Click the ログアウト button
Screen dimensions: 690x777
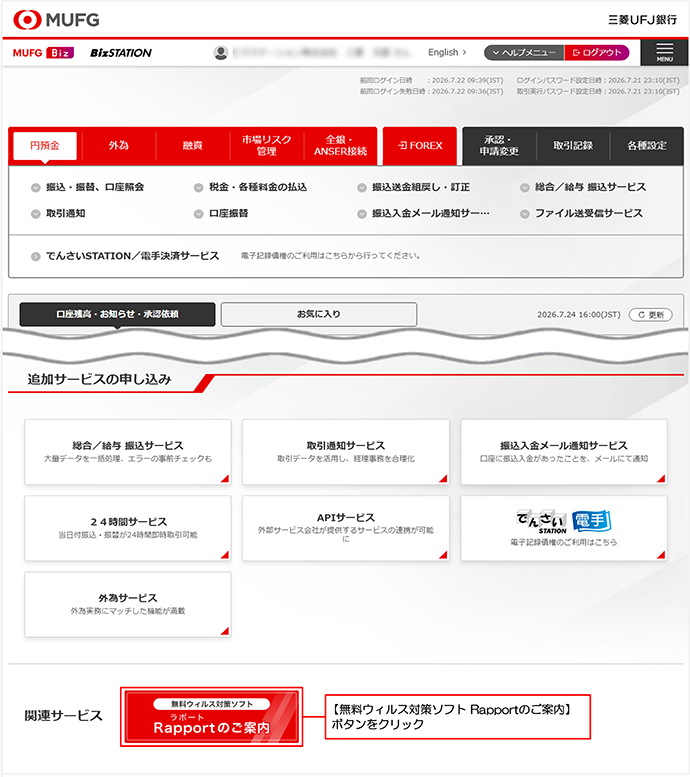tap(597, 53)
